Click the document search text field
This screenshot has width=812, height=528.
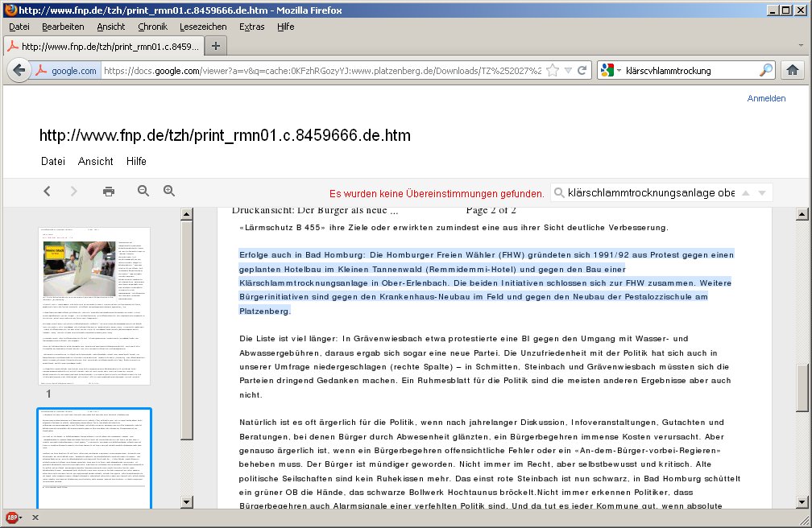tap(651, 192)
